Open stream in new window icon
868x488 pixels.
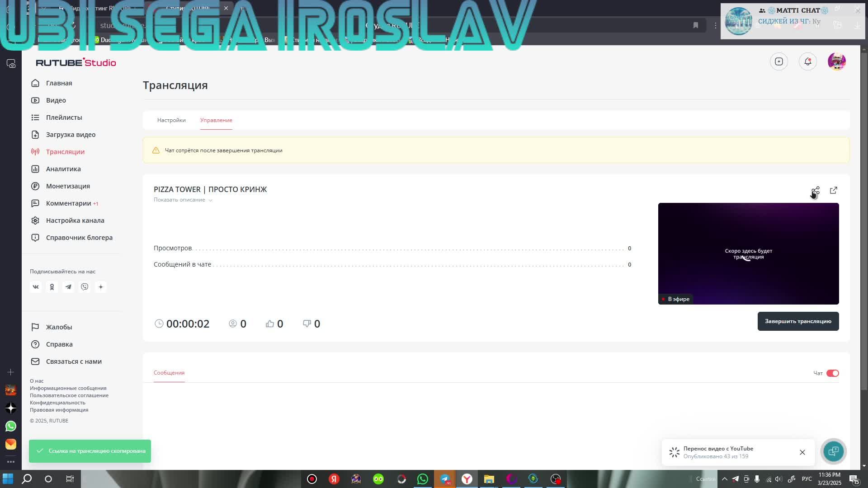[x=834, y=191]
